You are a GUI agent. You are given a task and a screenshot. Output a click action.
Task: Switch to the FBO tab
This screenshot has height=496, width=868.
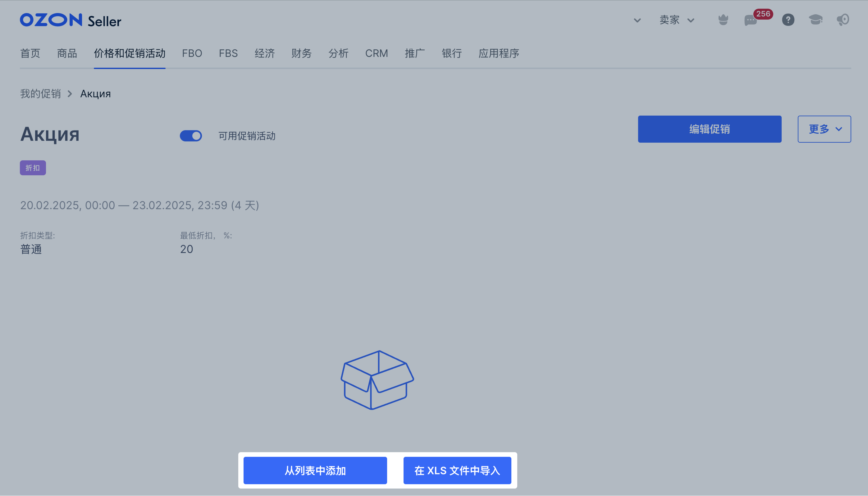tap(192, 53)
